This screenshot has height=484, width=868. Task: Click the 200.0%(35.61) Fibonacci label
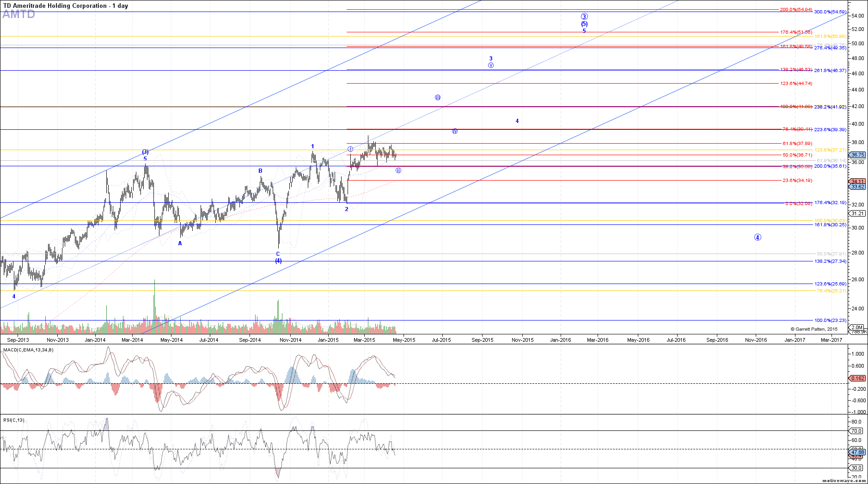(x=830, y=166)
